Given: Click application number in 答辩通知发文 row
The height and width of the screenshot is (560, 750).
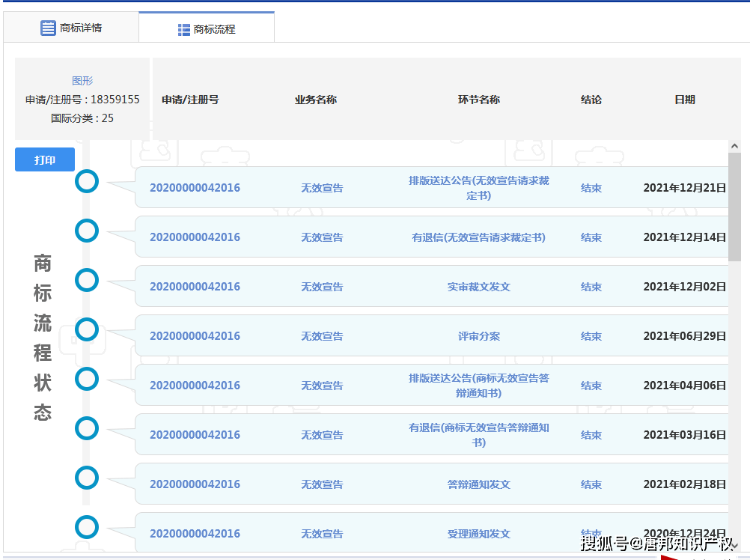Looking at the screenshot, I should tap(195, 484).
